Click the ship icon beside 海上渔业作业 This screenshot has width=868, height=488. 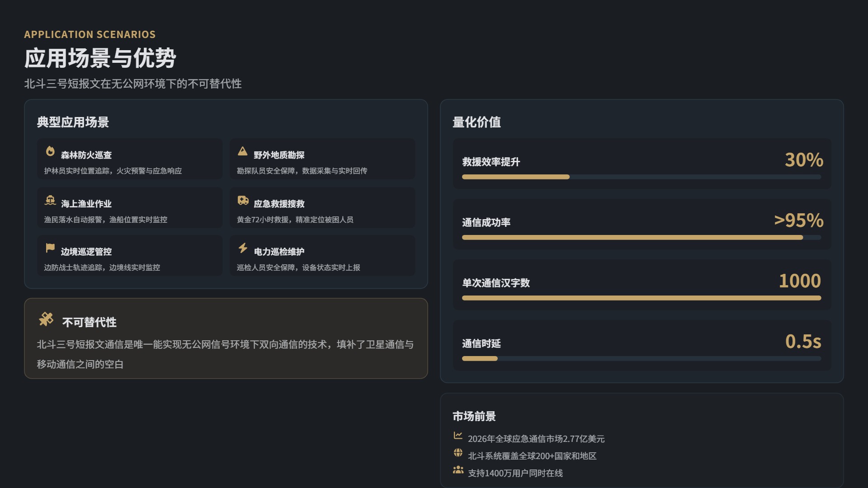[50, 200]
